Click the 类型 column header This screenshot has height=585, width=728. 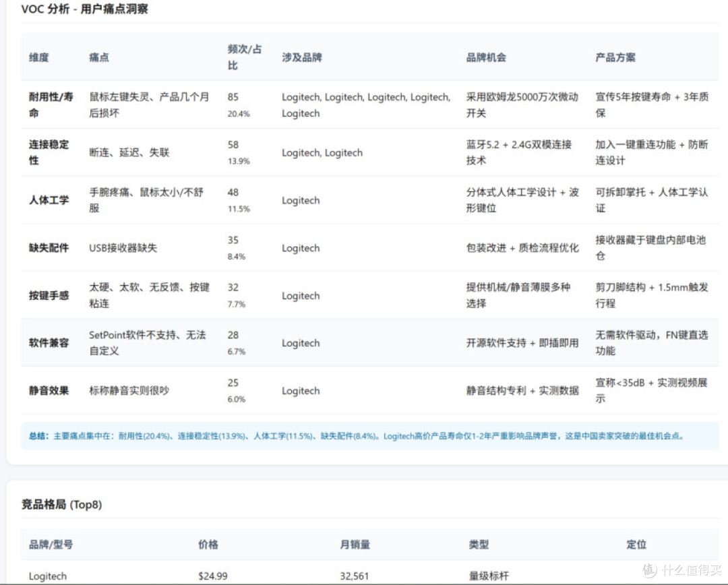click(x=479, y=544)
